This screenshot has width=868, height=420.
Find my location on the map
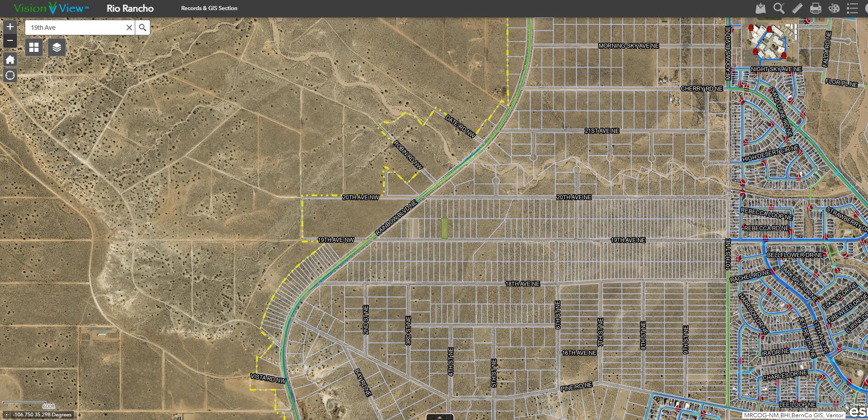pos(10,75)
